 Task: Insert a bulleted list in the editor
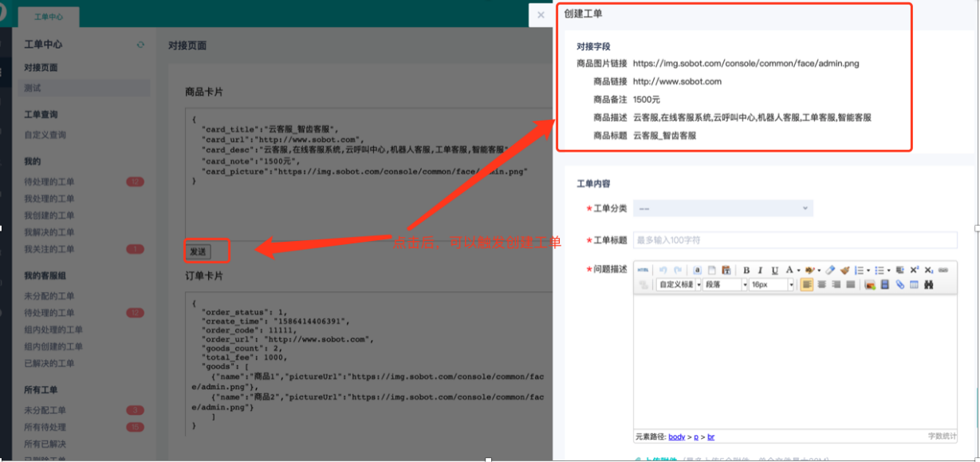[879, 270]
